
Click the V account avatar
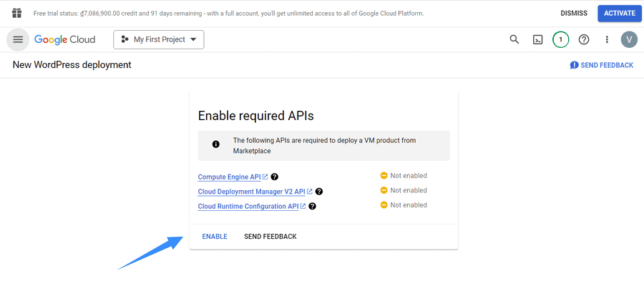629,39
